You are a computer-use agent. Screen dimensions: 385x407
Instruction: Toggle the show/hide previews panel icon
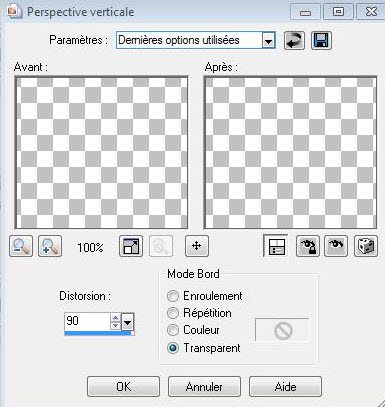276,246
